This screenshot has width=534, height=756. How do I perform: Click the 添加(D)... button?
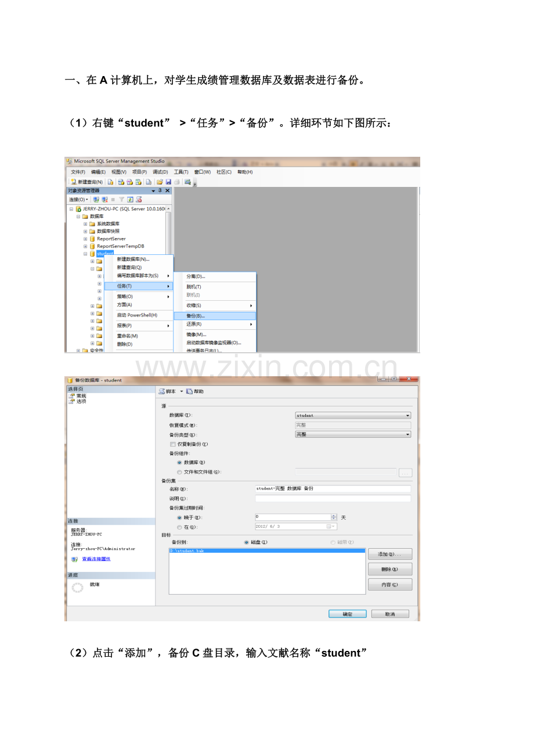pyautogui.click(x=390, y=554)
